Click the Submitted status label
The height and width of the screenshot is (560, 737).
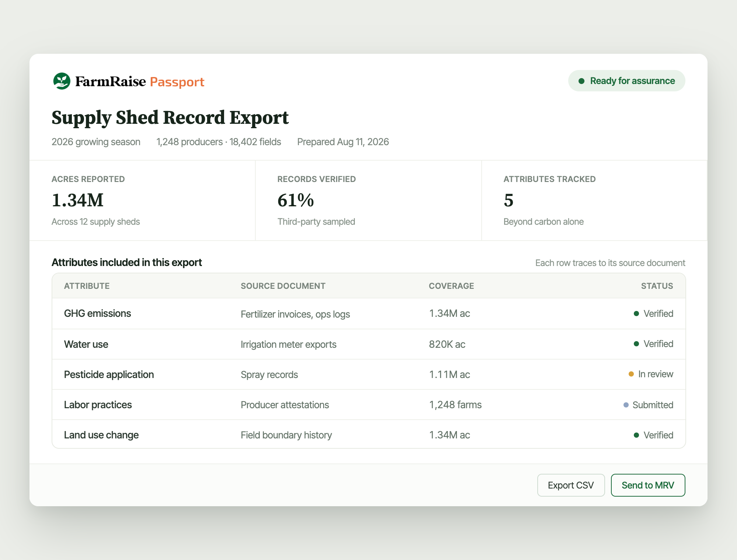653,405
